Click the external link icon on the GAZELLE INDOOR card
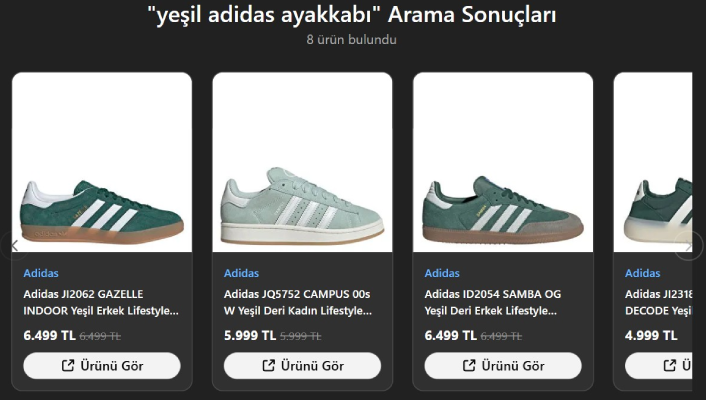The width and height of the screenshot is (706, 400). point(68,366)
